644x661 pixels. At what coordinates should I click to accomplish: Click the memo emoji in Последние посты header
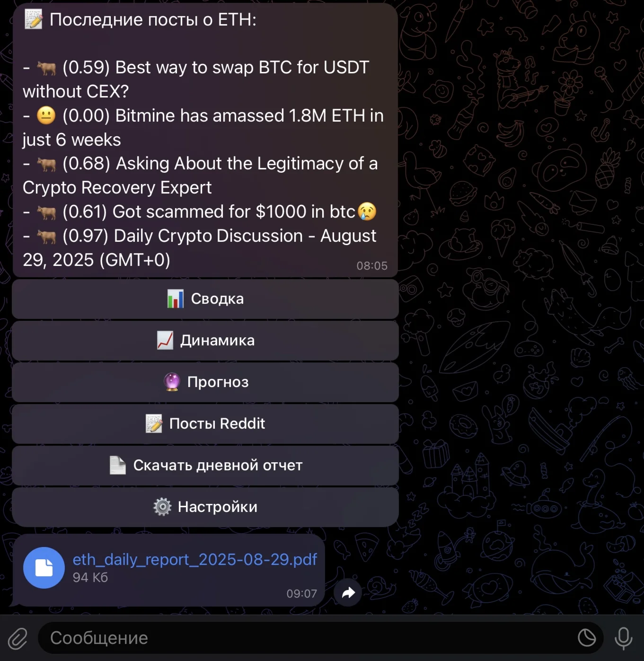[x=34, y=19]
